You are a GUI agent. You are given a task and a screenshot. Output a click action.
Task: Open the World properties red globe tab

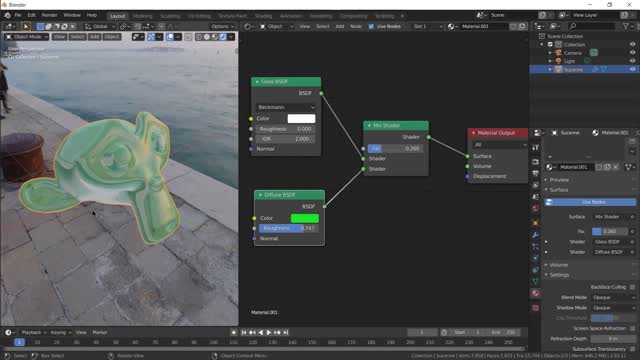tap(536, 209)
